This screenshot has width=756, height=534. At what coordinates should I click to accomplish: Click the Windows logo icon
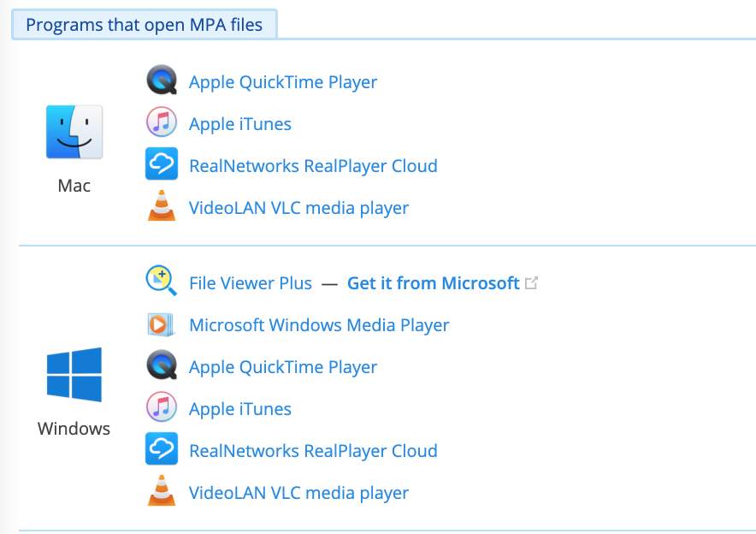pos(74,375)
